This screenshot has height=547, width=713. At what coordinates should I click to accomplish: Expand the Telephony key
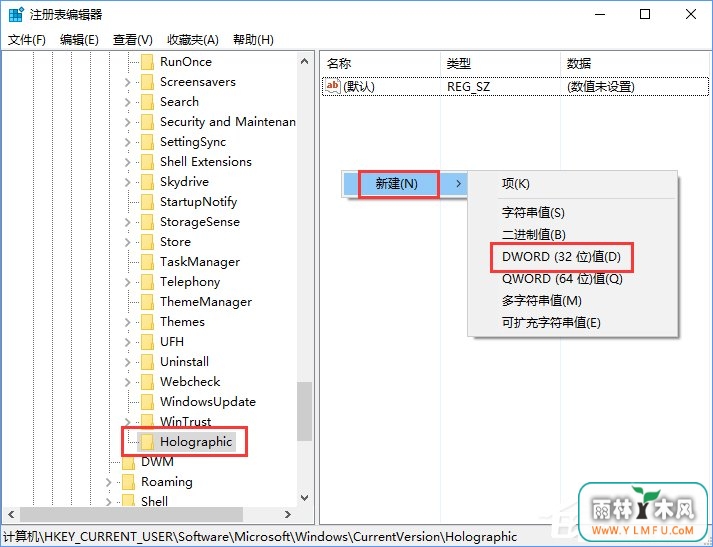point(127,282)
